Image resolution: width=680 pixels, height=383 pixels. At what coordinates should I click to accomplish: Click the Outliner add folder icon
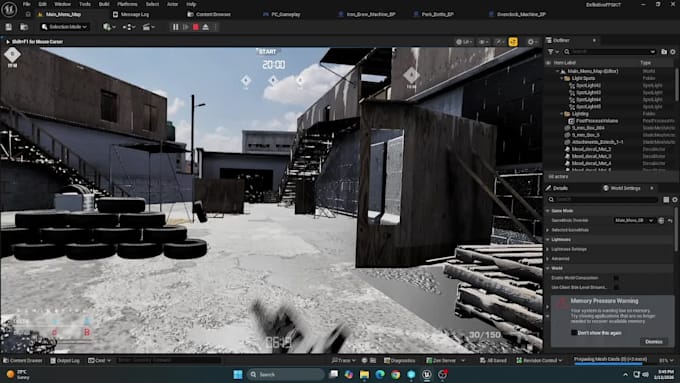pyautogui.click(x=664, y=52)
